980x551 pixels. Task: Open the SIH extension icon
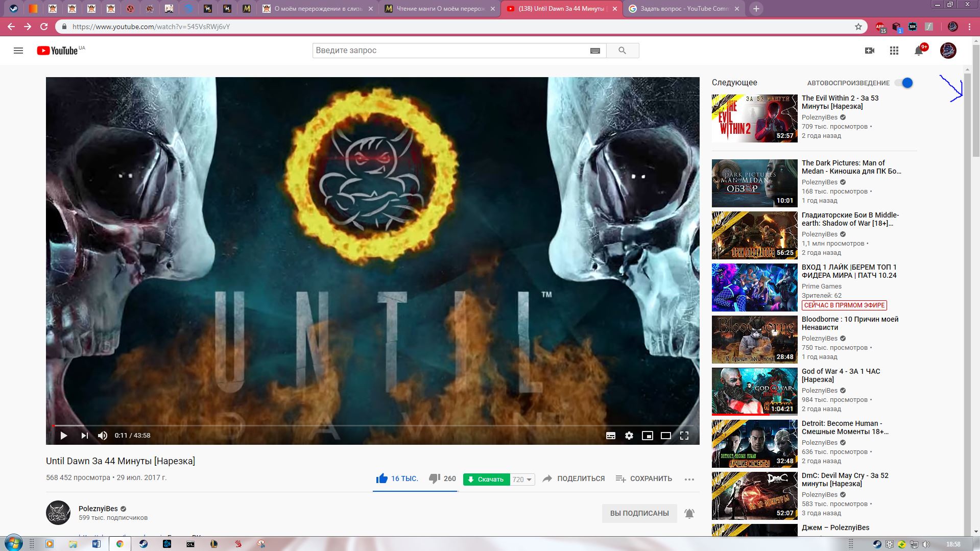(913, 27)
